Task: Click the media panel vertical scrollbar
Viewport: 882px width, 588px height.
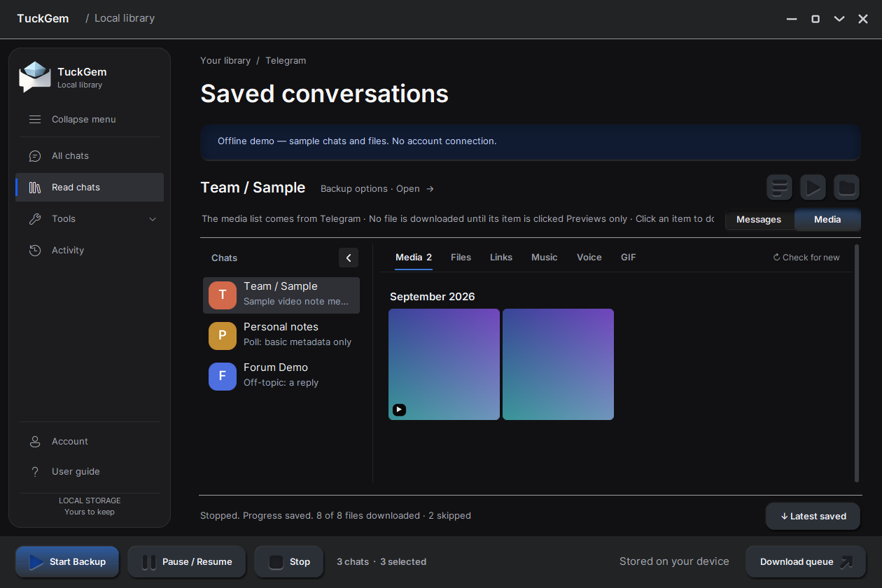Action: (857, 363)
